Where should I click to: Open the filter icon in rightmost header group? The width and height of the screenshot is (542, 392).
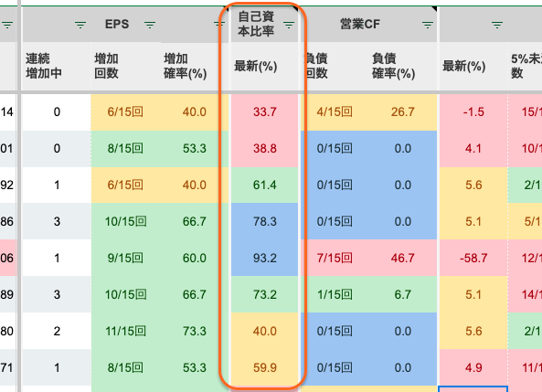point(497,25)
